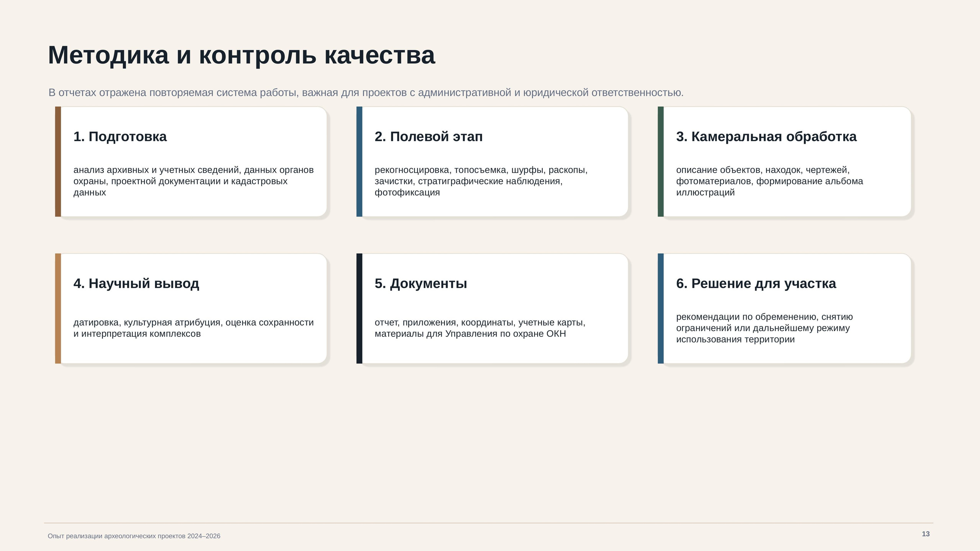Image resolution: width=980 pixels, height=551 pixels.
Task: Click the card heading '4. Научный вывод'
Action: [x=136, y=284]
